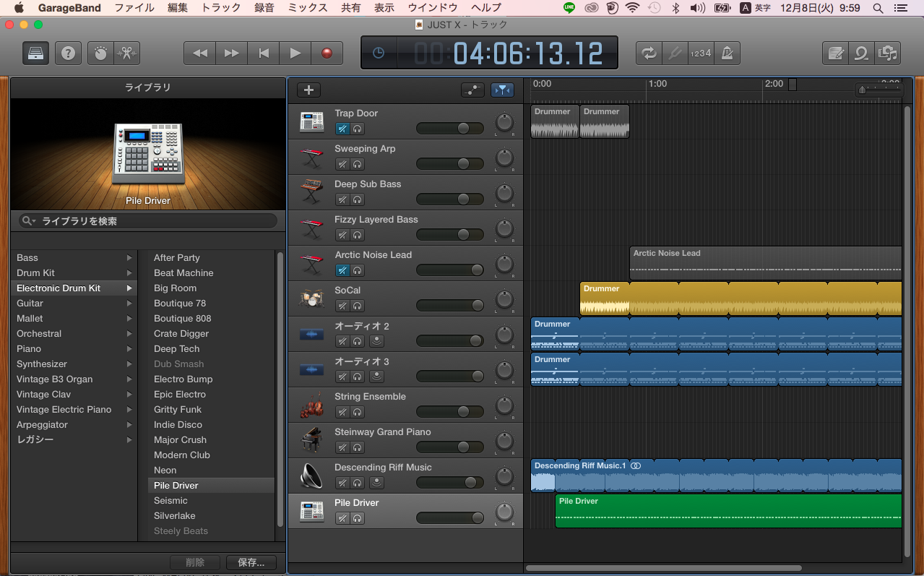Click the 保存... button
The width and height of the screenshot is (924, 576).
[x=251, y=562]
